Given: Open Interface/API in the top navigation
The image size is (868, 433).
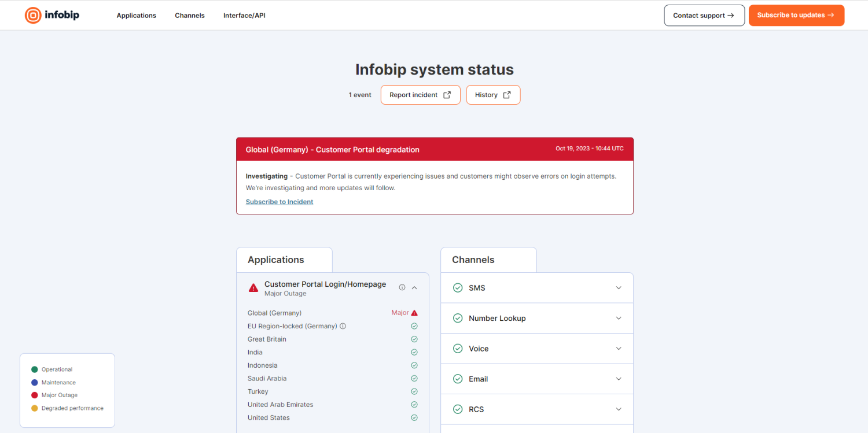Looking at the screenshot, I should click(244, 16).
